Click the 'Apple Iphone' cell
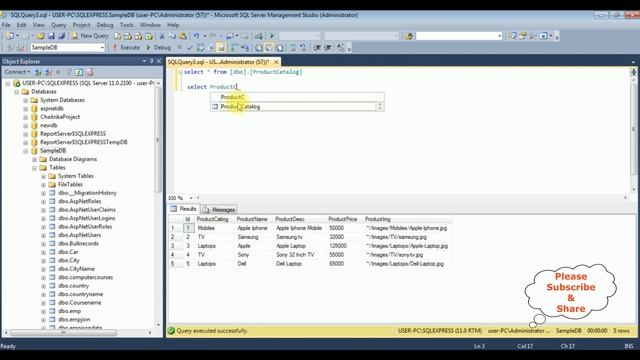Image resolution: width=640 pixels, height=360 pixels. click(252, 228)
